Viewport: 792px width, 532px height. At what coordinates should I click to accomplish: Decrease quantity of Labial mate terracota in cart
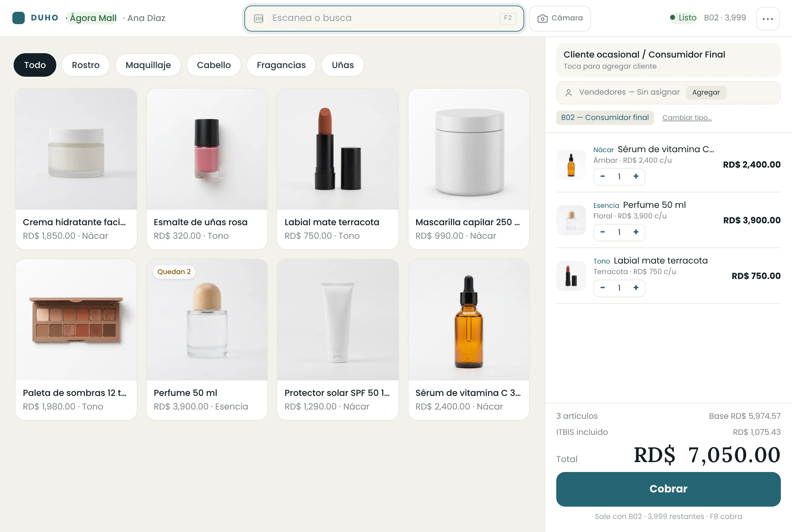[x=603, y=288]
